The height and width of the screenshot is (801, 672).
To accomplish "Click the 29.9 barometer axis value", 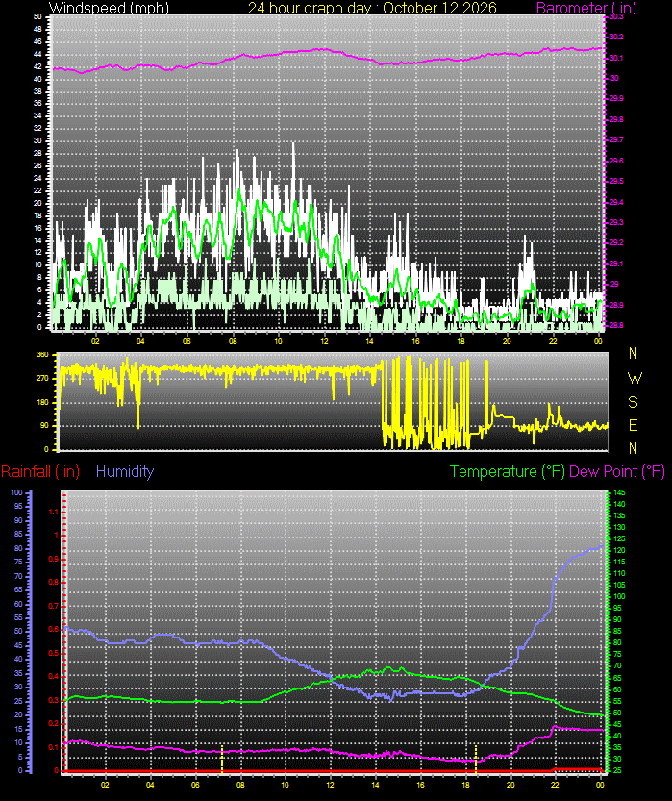I will (x=616, y=98).
